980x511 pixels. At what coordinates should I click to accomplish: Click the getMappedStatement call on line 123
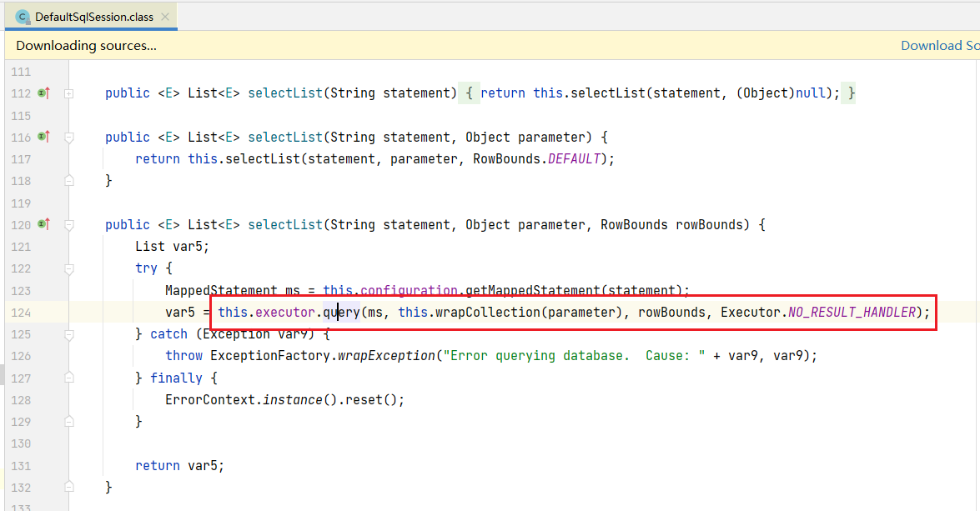tap(534, 291)
